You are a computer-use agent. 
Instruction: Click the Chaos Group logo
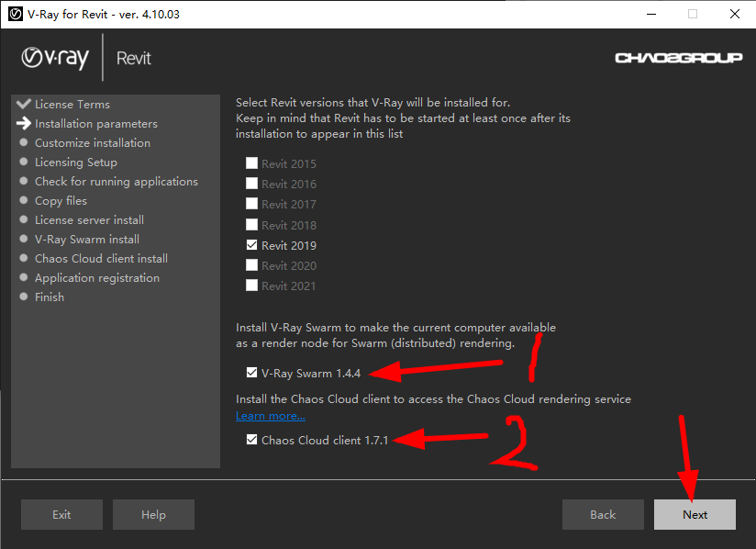678,58
